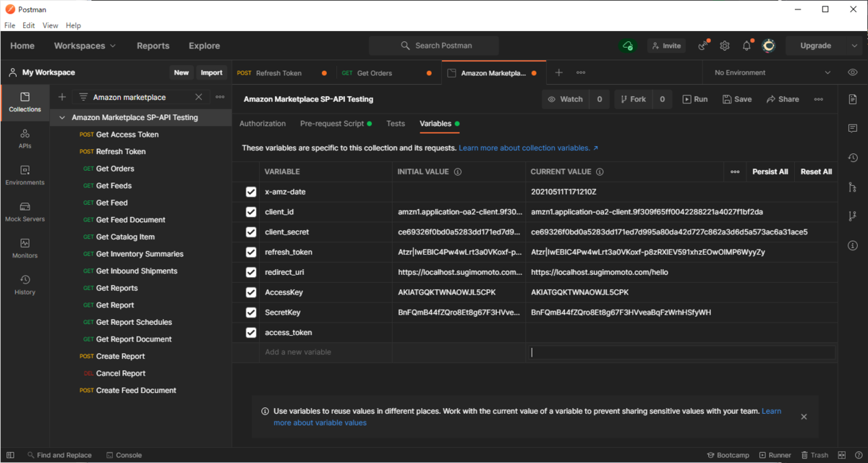Open the No Environment selector dropdown
The image size is (868, 463).
[771, 72]
